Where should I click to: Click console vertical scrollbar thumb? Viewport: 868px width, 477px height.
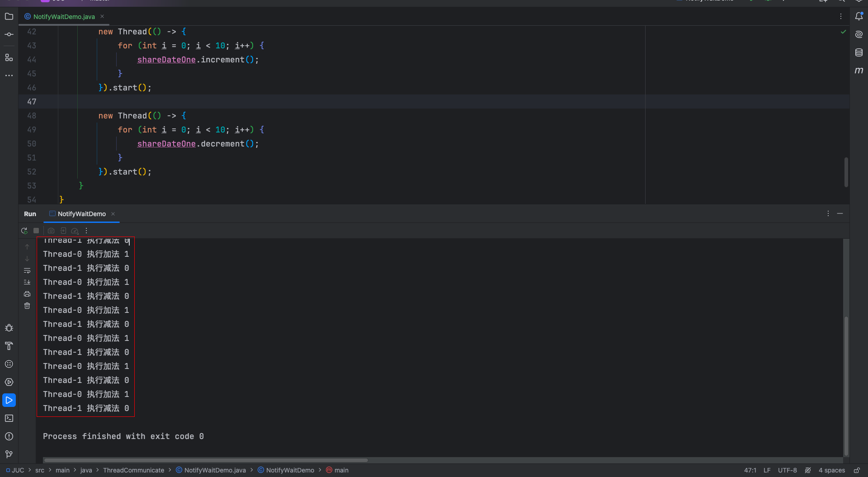(846, 386)
